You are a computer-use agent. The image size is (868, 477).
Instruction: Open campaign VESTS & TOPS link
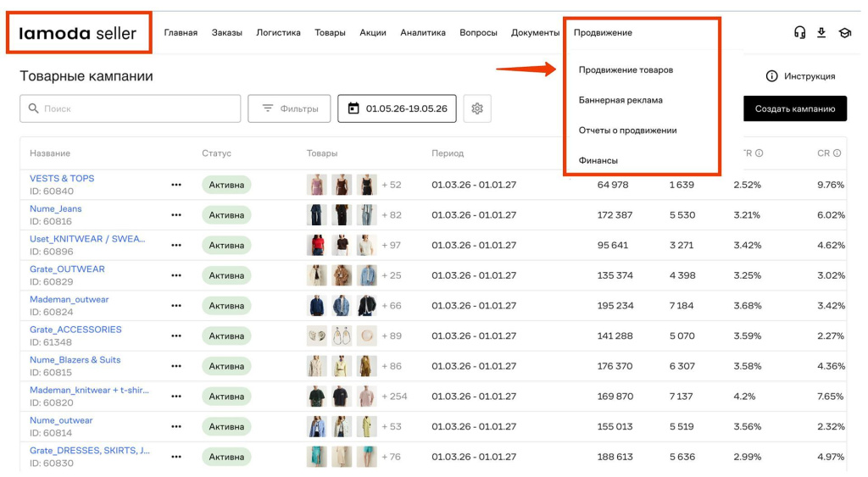tap(62, 178)
